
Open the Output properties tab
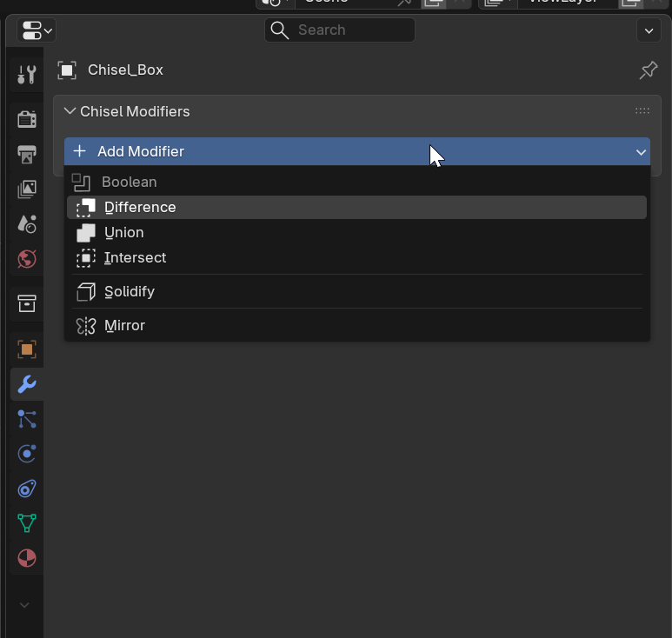point(27,154)
